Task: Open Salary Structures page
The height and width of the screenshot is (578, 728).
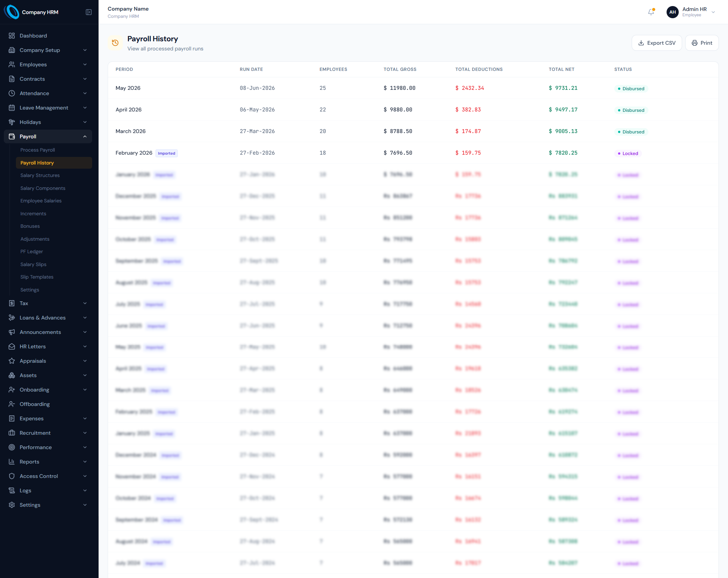Action: (54, 175)
